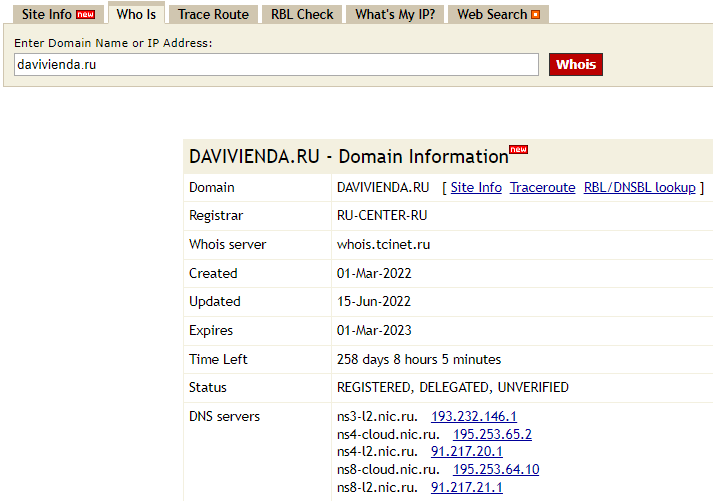
Task: Select whois server value whois.tcinet.ru
Action: pyautogui.click(x=383, y=245)
